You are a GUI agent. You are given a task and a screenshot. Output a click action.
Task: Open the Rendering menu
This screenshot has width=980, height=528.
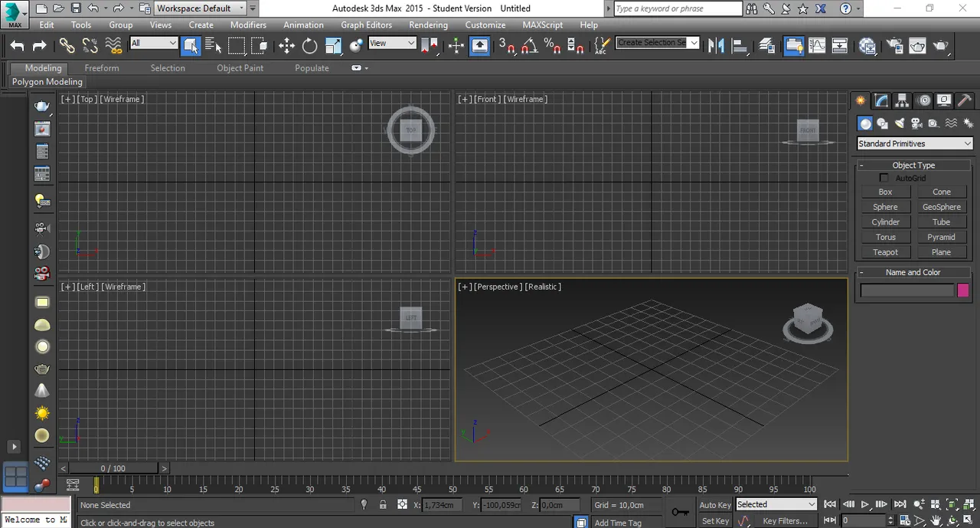[x=428, y=25]
